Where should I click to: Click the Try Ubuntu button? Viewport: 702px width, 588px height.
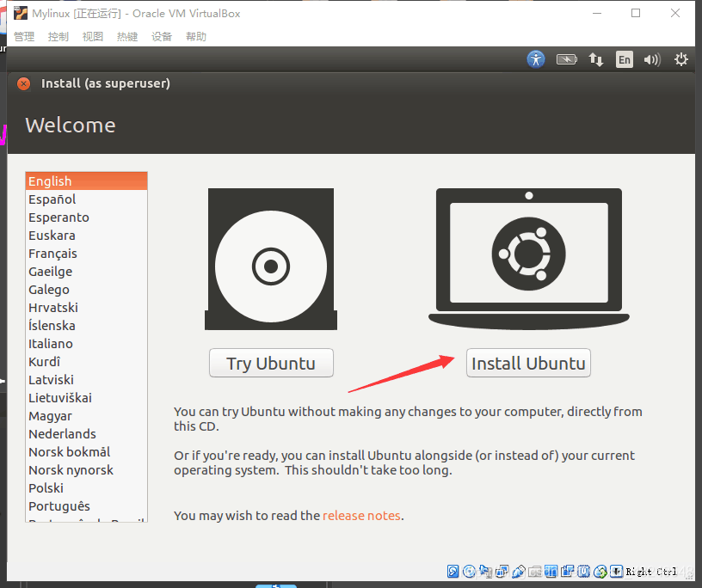[271, 363]
